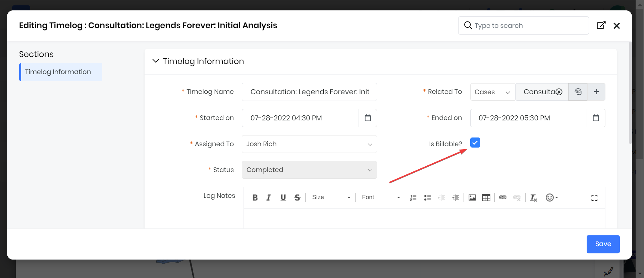The image size is (644, 278).
Task: Insert a table in the editor
Action: (486, 198)
